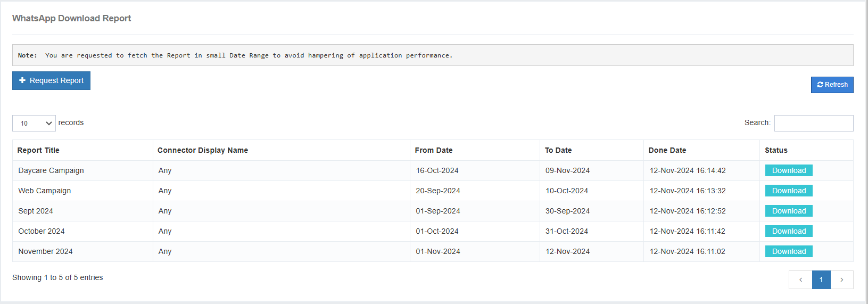Go to previous page arrow
868x304 pixels.
(800, 280)
